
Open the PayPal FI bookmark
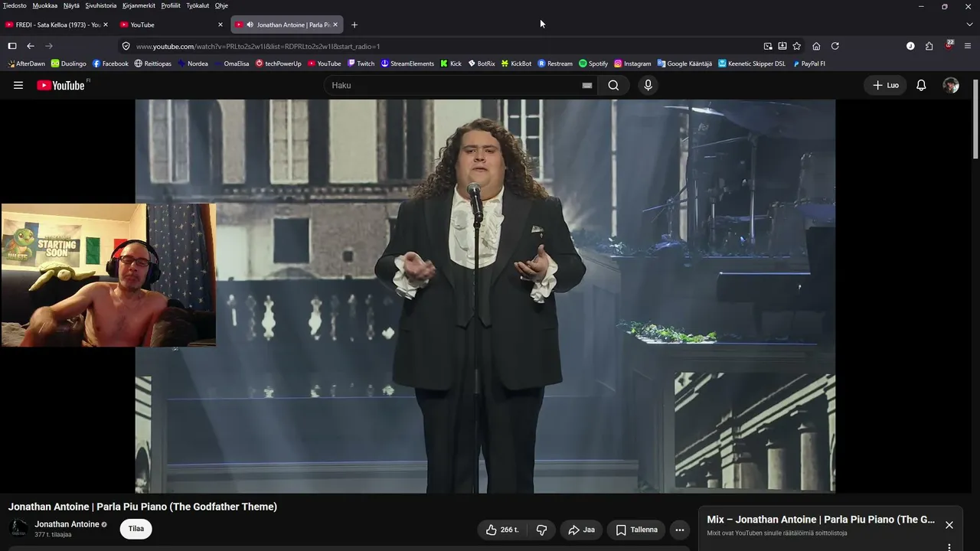[808, 64]
